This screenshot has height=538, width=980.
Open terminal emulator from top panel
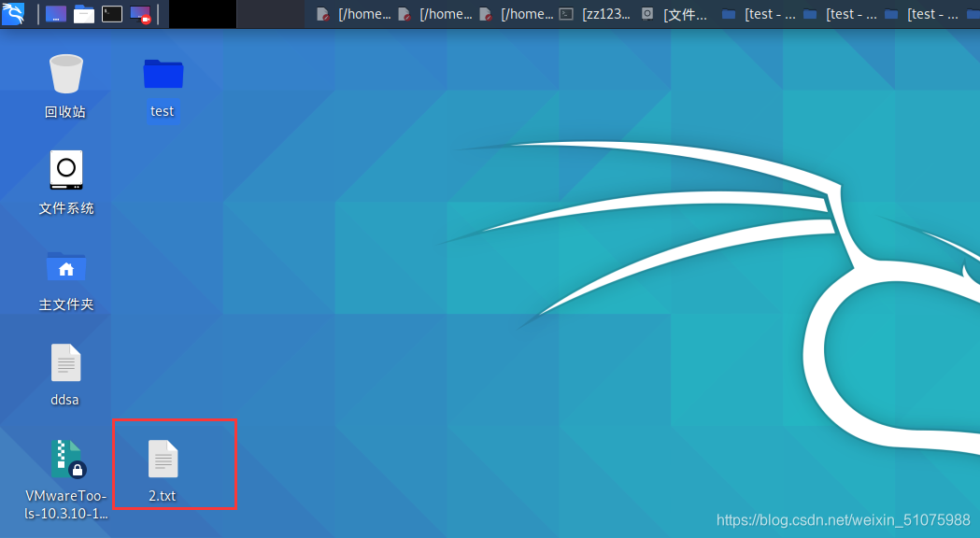point(112,14)
